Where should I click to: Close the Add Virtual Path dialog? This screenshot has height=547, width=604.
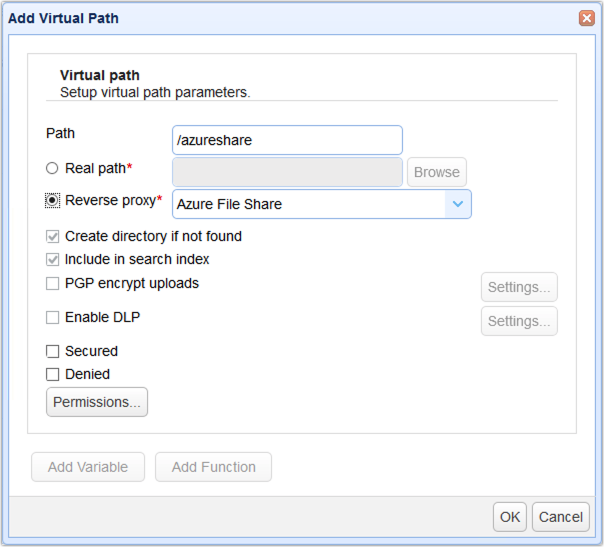click(x=586, y=18)
